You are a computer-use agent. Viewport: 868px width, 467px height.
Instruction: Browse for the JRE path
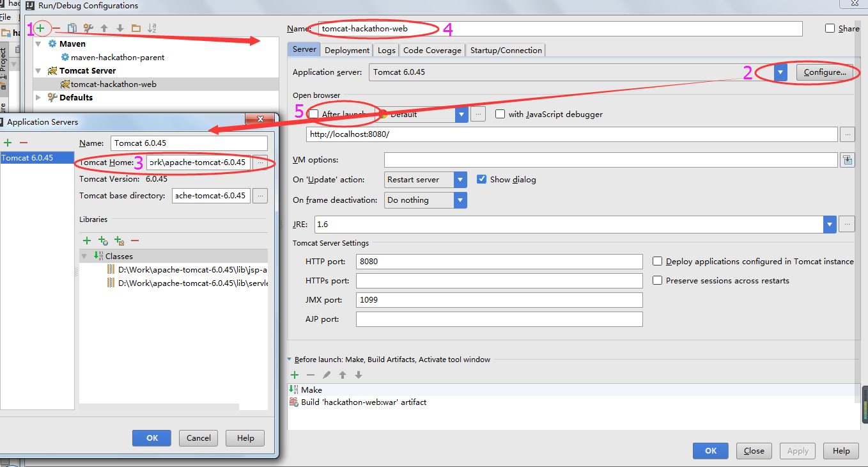(847, 224)
